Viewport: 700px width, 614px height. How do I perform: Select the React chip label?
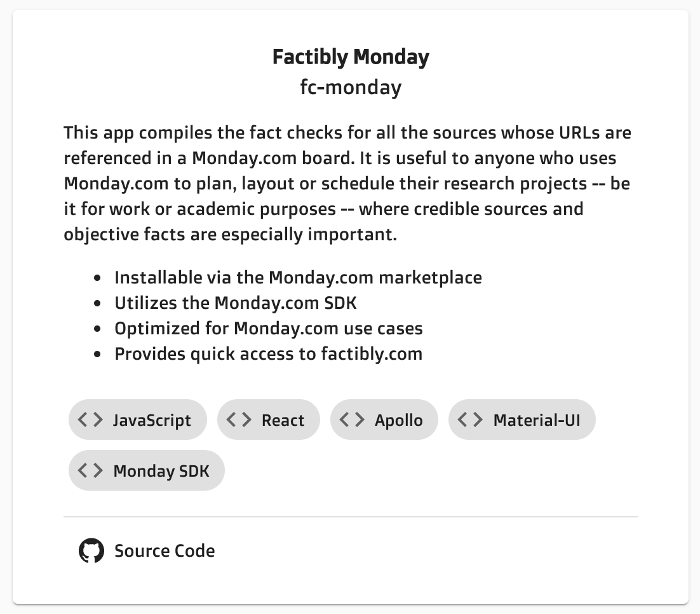[283, 420]
